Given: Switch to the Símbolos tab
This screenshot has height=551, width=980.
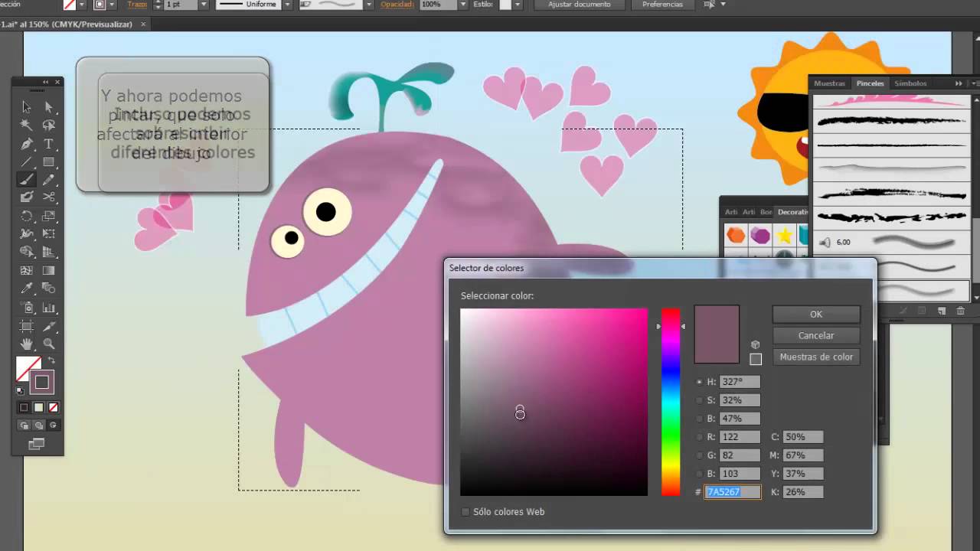Looking at the screenshot, I should pyautogui.click(x=910, y=83).
